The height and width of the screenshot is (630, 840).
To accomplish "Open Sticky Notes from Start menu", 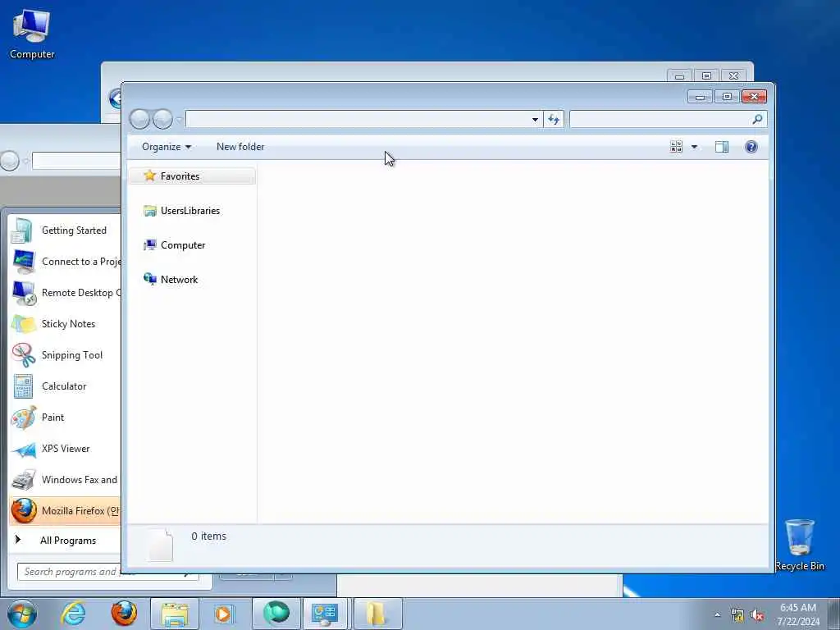I will (66, 324).
